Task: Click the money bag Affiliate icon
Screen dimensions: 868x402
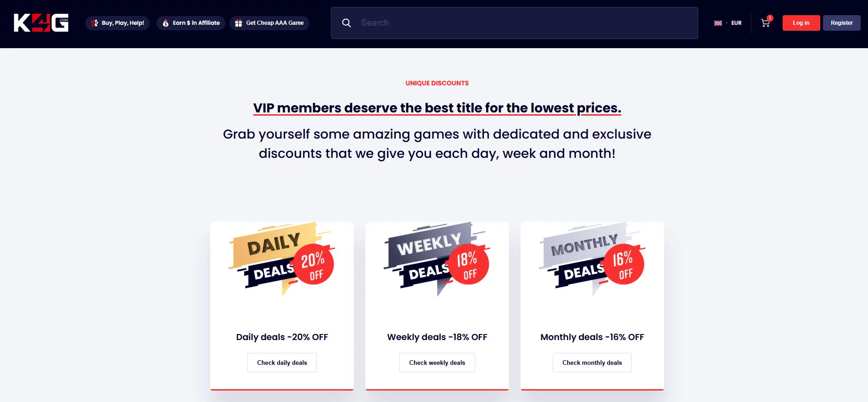Action: 166,23
